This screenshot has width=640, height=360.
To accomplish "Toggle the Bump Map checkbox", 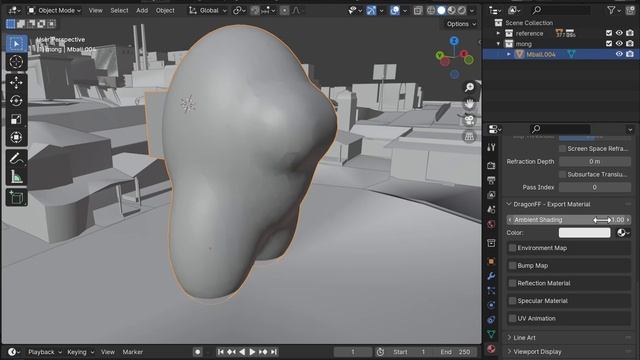I will [513, 266].
